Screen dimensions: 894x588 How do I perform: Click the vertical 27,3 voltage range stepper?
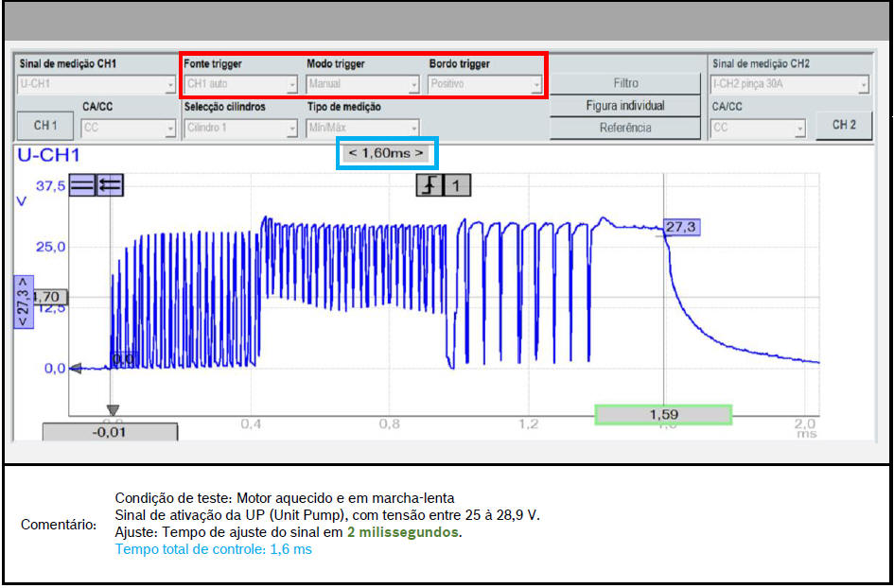21,302
